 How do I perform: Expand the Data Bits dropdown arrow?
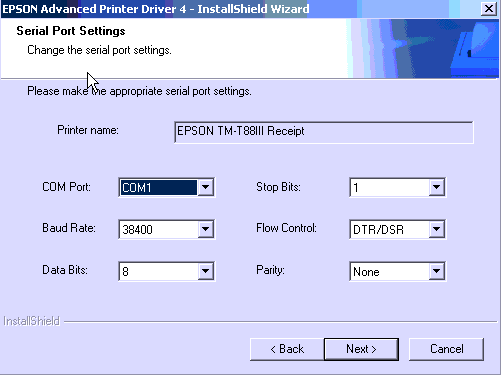click(205, 271)
